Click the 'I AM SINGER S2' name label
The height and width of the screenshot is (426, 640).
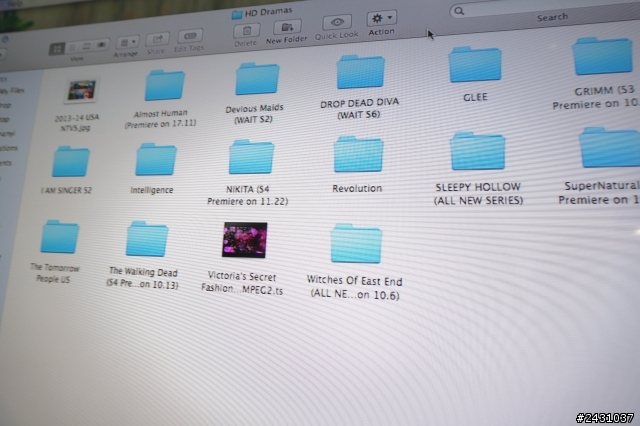point(66,190)
